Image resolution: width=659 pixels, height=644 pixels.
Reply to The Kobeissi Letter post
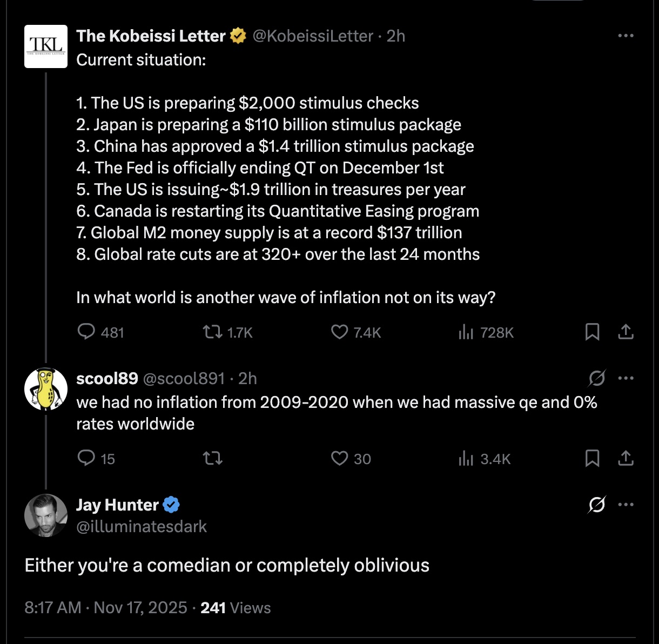point(86,332)
